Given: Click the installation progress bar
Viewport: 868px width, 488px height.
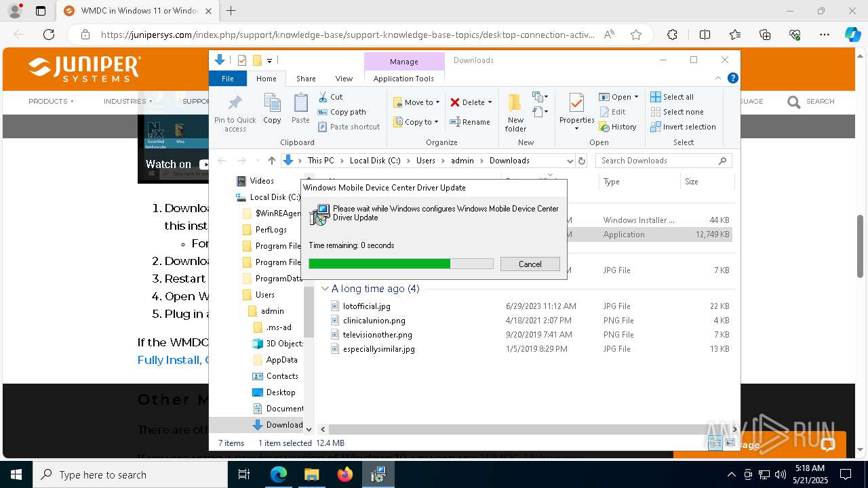Looking at the screenshot, I should (401, 264).
